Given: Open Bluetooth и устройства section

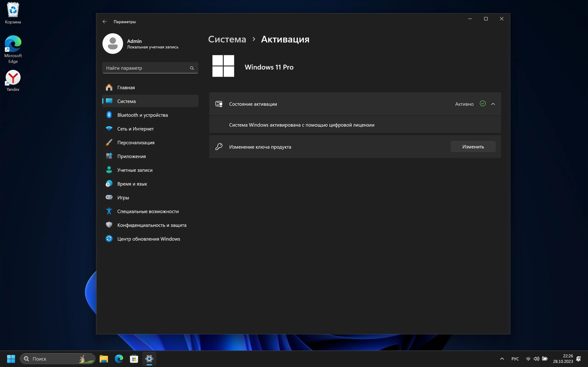Looking at the screenshot, I should (x=142, y=115).
